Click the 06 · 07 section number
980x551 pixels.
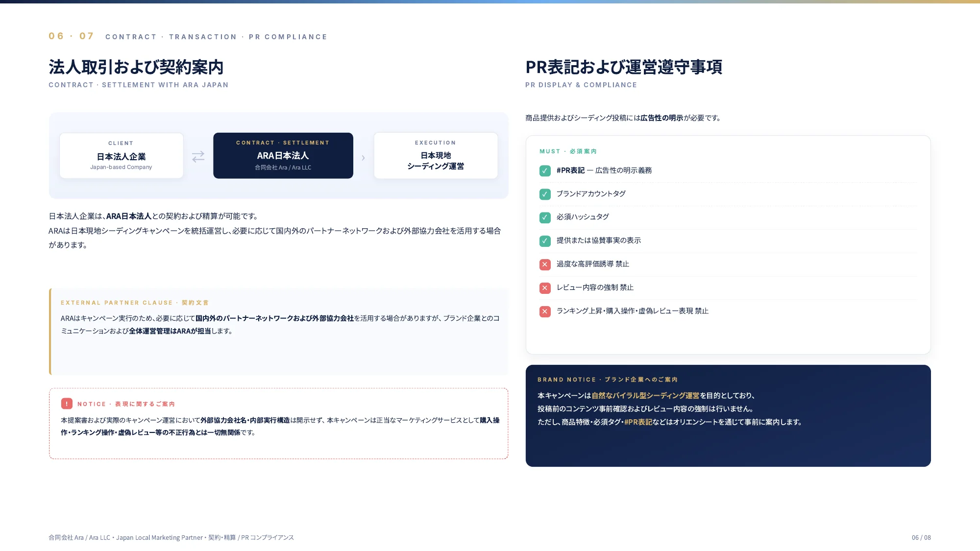click(71, 36)
